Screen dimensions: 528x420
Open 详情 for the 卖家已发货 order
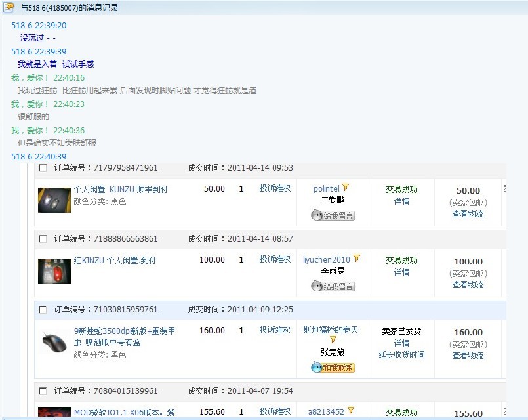pos(401,343)
